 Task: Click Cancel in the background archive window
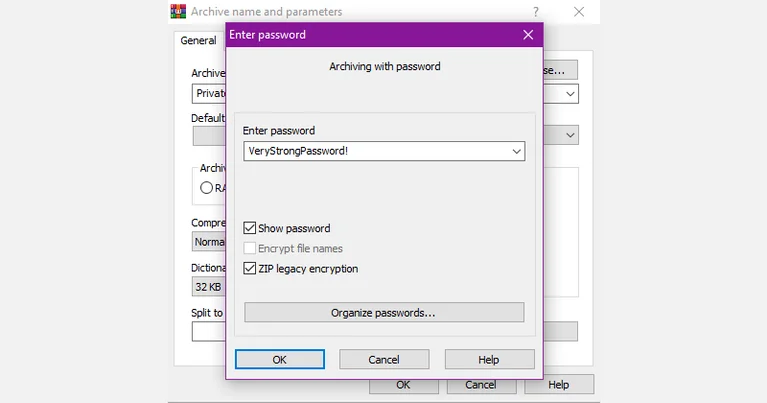point(481,385)
